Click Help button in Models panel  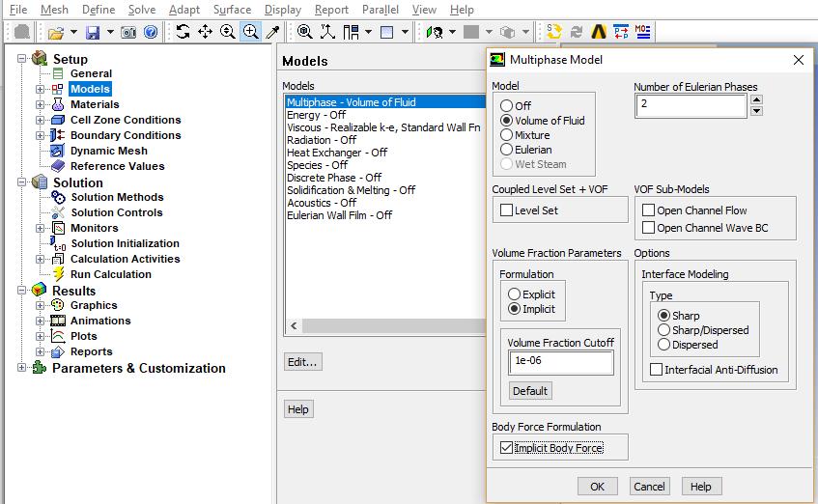pyautogui.click(x=298, y=409)
